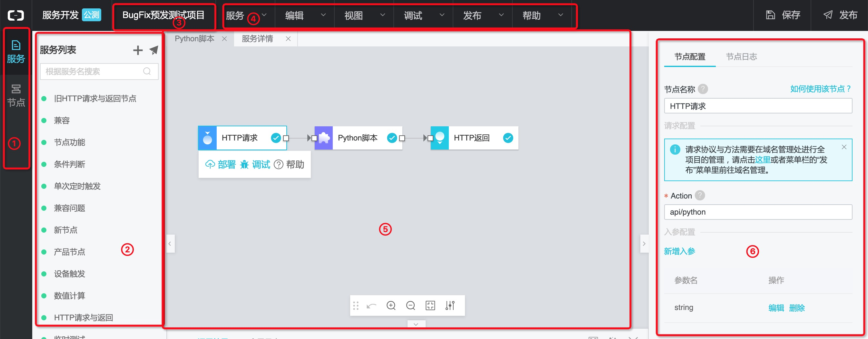Expand the bottom panel chevron
Viewport: 868px width, 339px height.
pyautogui.click(x=416, y=324)
